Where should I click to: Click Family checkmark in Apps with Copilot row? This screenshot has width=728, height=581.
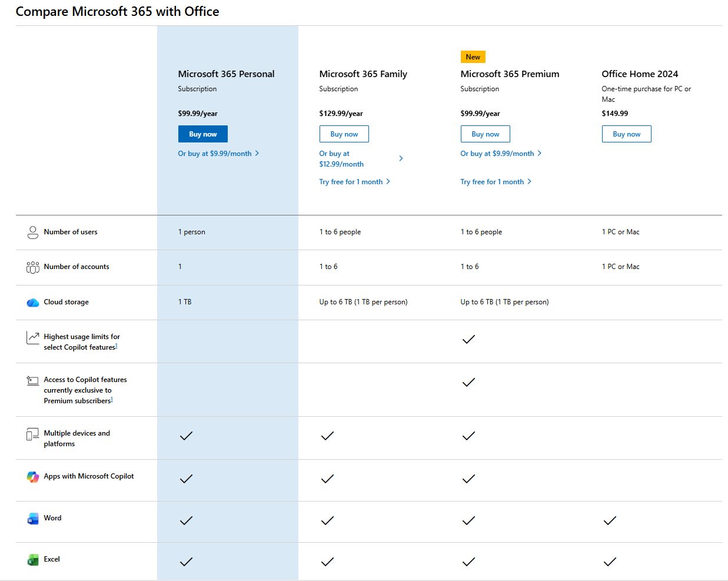[x=327, y=479]
